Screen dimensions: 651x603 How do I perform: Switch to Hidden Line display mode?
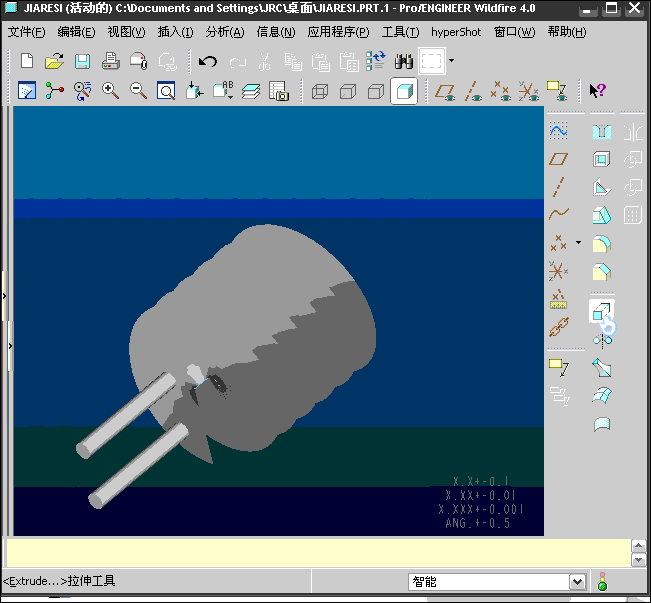[x=348, y=91]
